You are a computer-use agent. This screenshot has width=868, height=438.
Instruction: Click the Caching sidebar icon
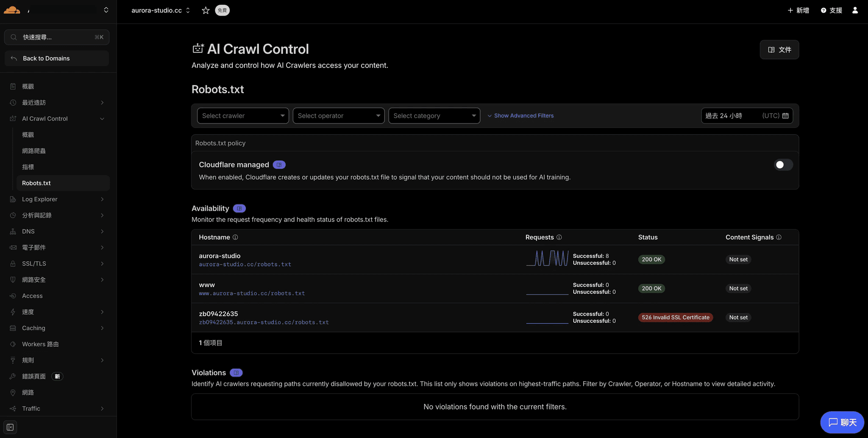pyautogui.click(x=13, y=328)
